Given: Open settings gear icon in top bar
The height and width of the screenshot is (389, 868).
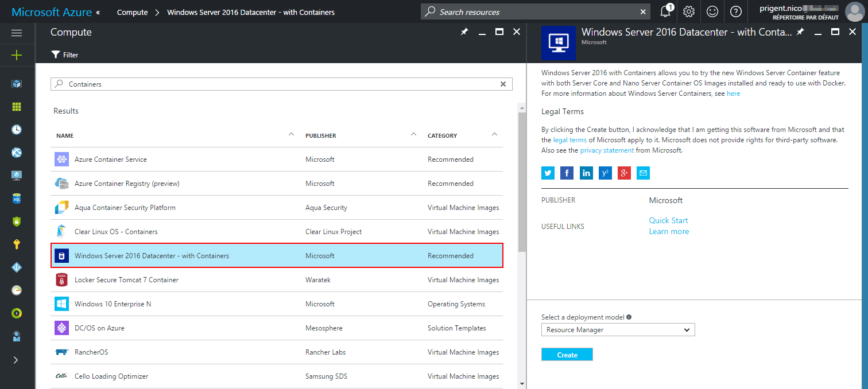Looking at the screenshot, I should click(x=689, y=11).
